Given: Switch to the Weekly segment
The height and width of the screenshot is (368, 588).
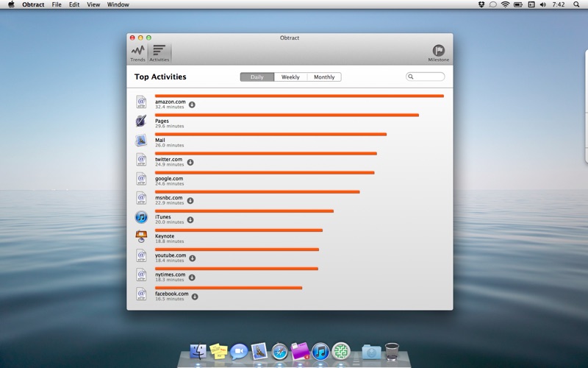Looking at the screenshot, I should (290, 77).
